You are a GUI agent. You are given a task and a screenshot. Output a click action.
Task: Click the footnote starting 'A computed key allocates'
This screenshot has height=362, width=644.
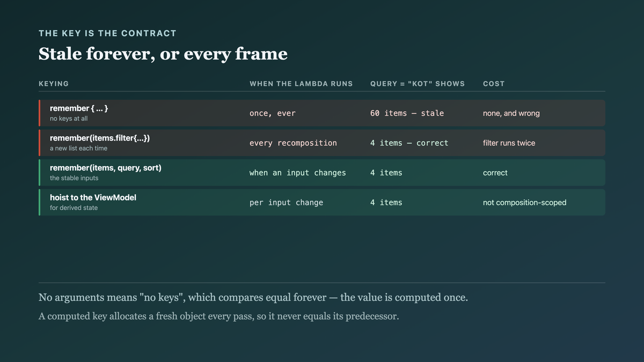click(x=219, y=316)
